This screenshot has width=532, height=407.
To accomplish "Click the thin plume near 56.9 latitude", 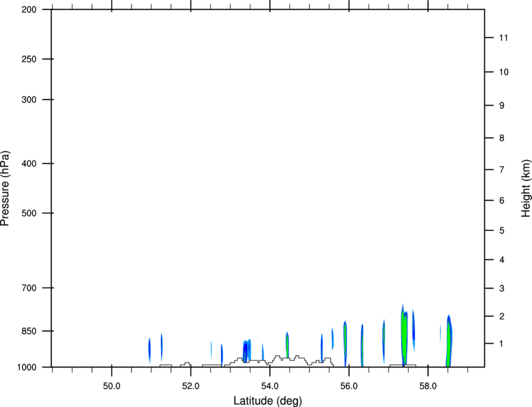I will pos(384,341).
